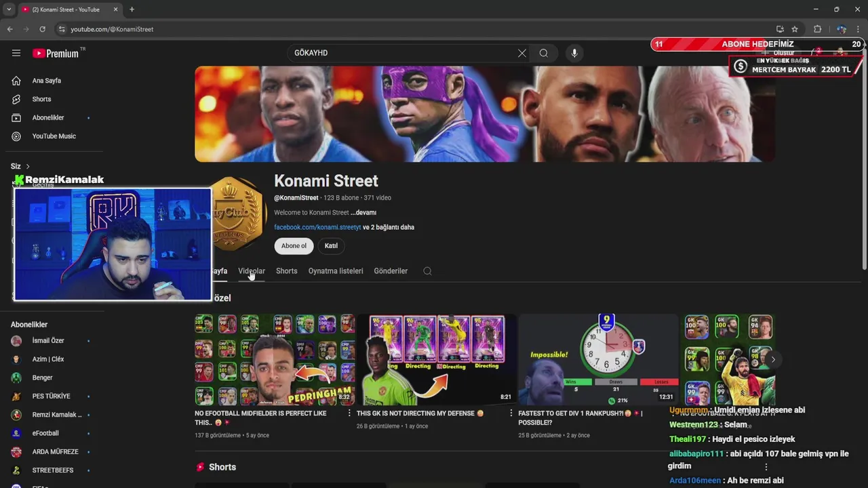Open the Impossible clock video thumbnail
This screenshot has width=868, height=488.
point(598,360)
